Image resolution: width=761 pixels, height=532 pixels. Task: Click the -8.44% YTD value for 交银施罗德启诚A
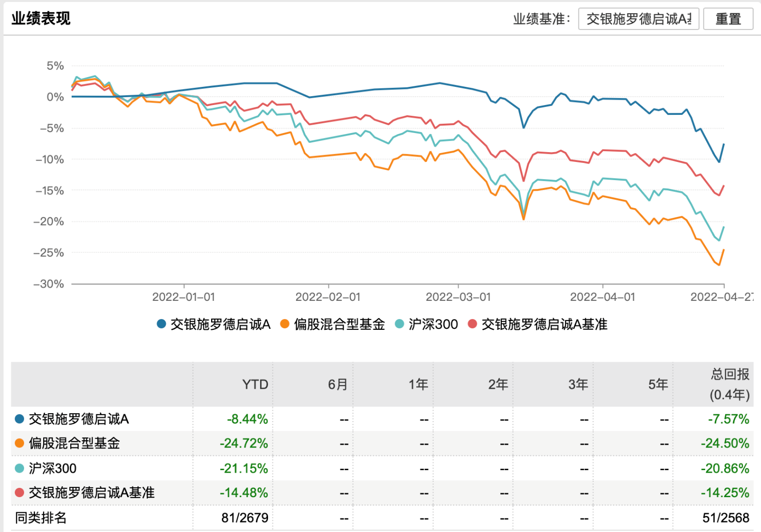(247, 419)
